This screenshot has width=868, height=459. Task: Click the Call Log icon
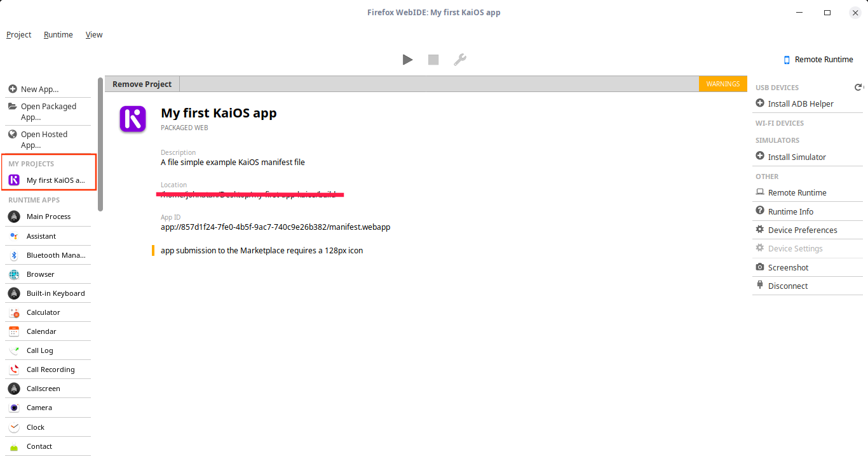[x=14, y=350]
